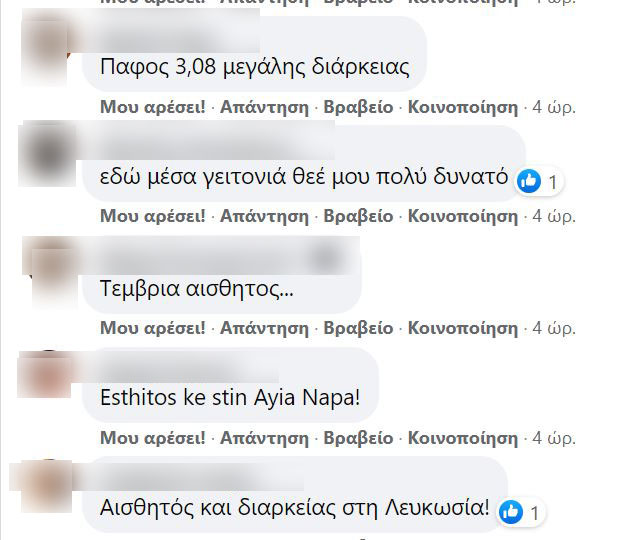Like the Esthitos ke stin Ayia Napa comment

[x=153, y=438]
